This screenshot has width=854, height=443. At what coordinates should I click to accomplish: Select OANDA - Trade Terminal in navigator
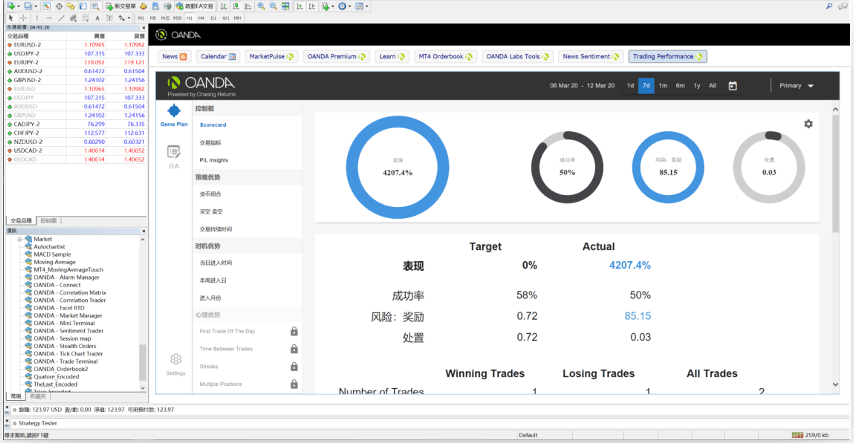(x=65, y=361)
